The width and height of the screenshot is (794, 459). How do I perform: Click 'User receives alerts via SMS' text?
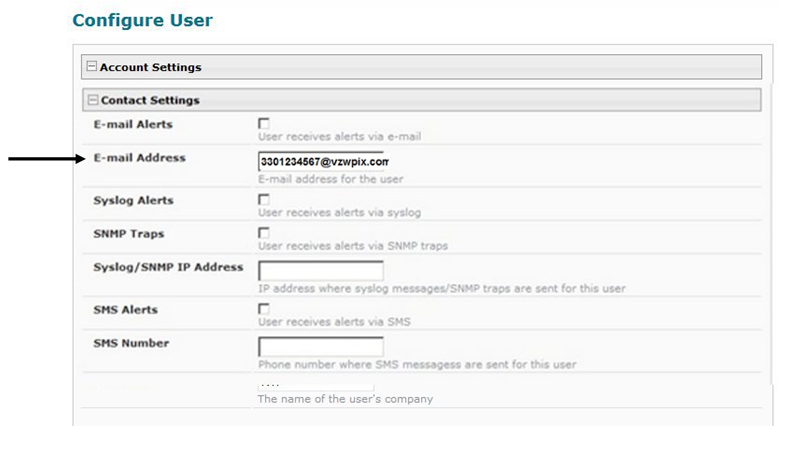coord(334,322)
